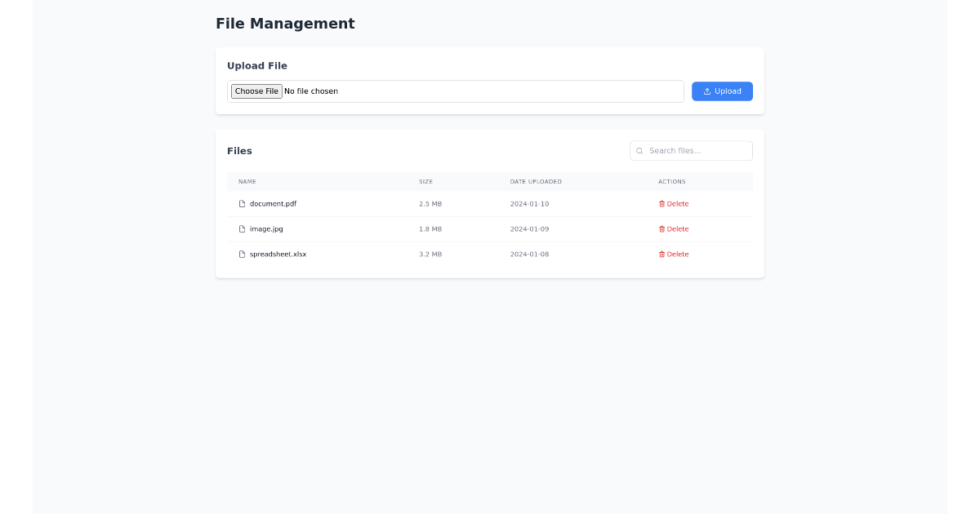Click the file icon beside image.jpg
Viewport: 980px width, 514px height.
pyautogui.click(x=240, y=228)
